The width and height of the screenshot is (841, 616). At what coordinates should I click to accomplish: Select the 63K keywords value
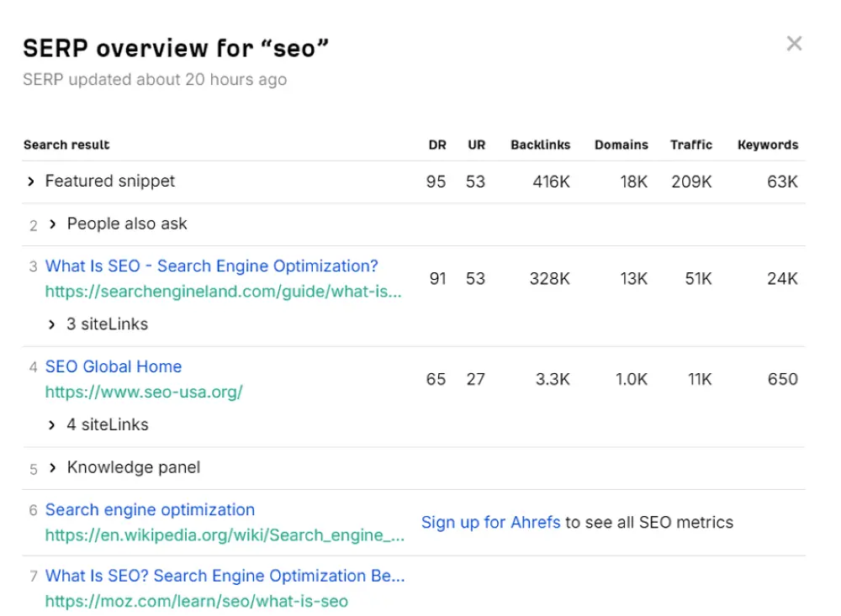coord(782,182)
